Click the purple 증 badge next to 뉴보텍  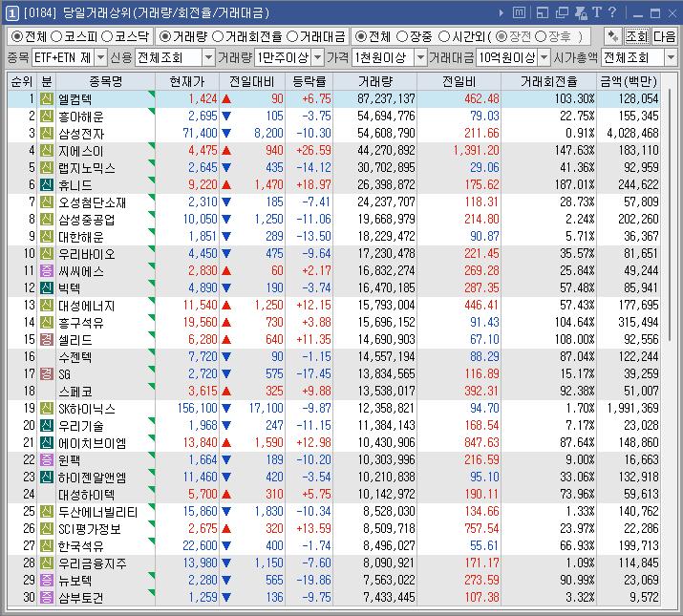tap(47, 581)
